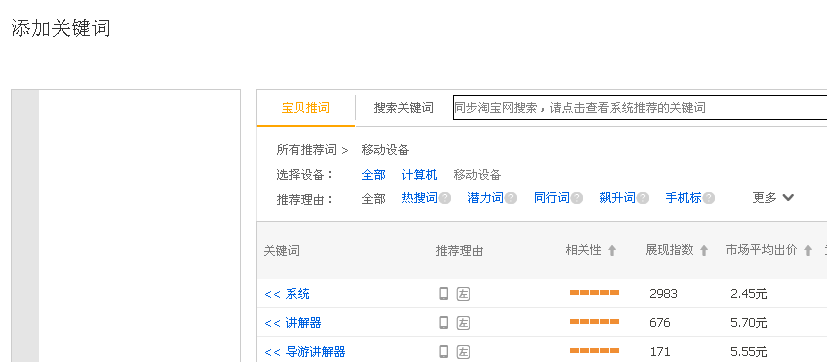Click the 推荐理由 column header
The height and width of the screenshot is (362, 827).
[x=459, y=251]
